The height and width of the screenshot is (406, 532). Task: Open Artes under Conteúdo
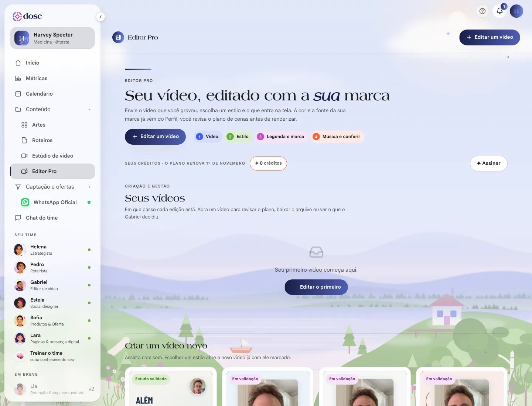pyautogui.click(x=52, y=125)
